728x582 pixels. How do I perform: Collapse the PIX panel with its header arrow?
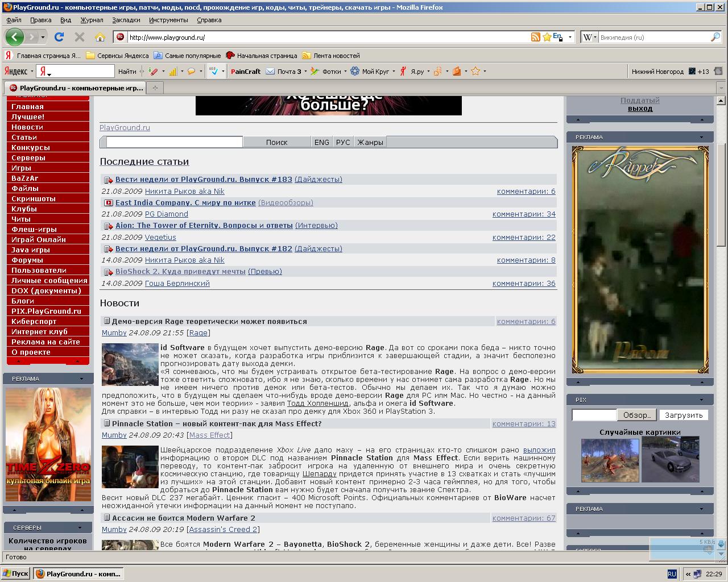(x=701, y=400)
